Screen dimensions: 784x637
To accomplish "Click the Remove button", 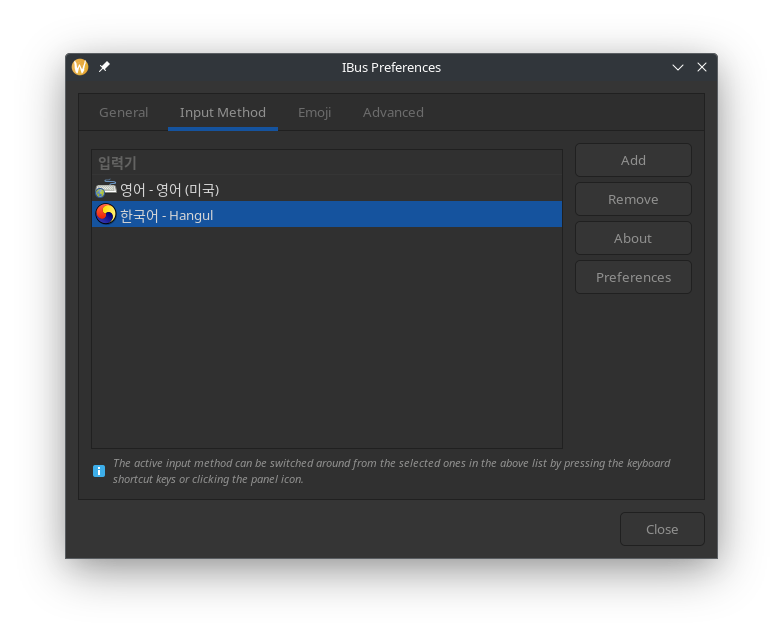I will [633, 200].
